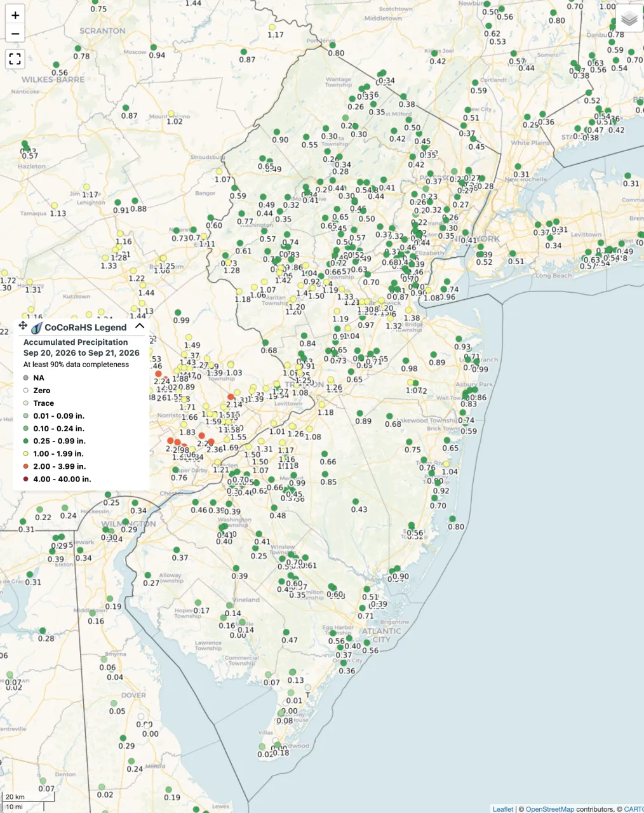The height and width of the screenshot is (813, 644).
Task: Click the 1.69 precipitation label
Action: pos(231,448)
